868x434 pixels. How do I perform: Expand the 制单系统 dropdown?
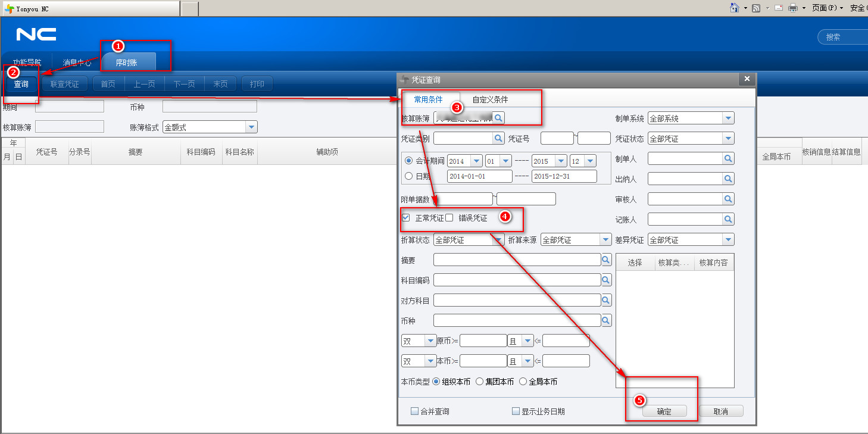728,118
